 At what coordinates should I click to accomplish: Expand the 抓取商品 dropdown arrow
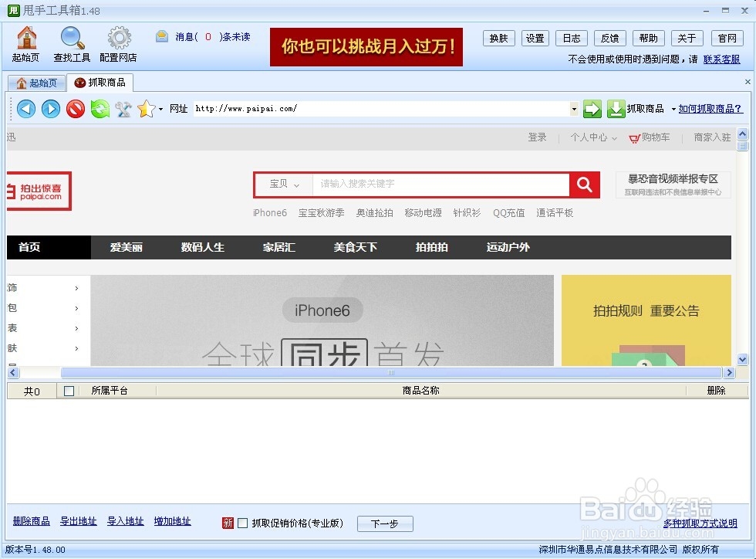point(673,109)
